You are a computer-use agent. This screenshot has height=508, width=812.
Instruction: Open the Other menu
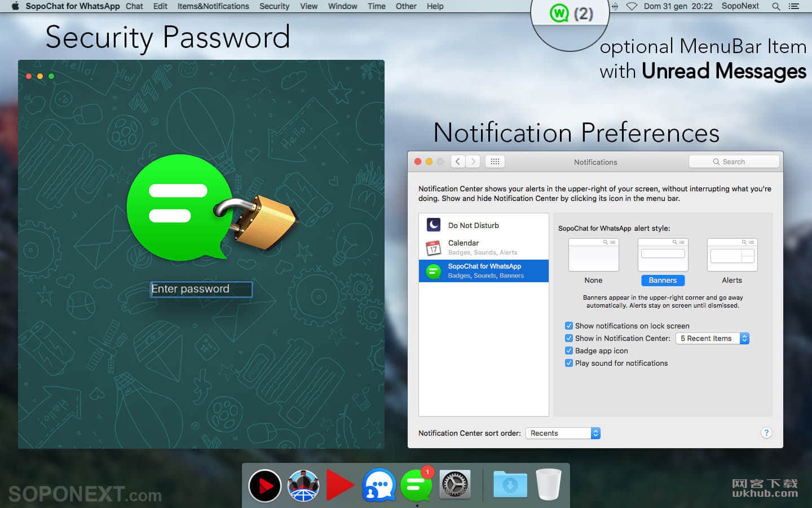pos(406,6)
